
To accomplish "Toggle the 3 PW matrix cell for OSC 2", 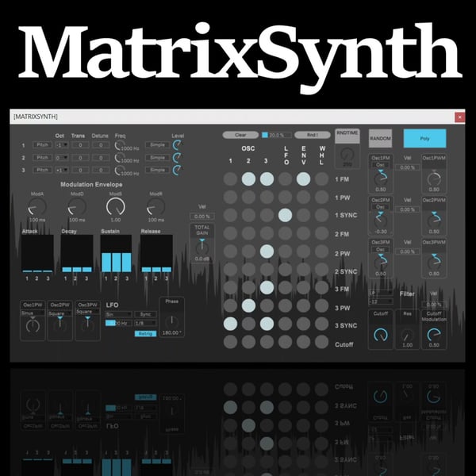I will pyautogui.click(x=248, y=305).
